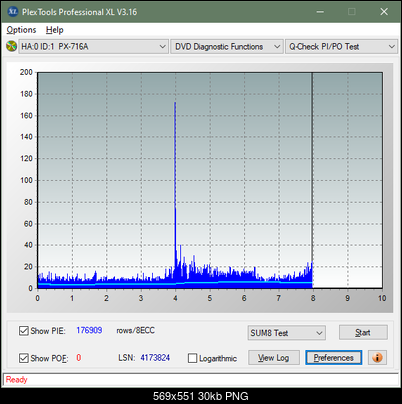Close the PlexTools window
Viewport: 402px width, 404px height.
384,12
